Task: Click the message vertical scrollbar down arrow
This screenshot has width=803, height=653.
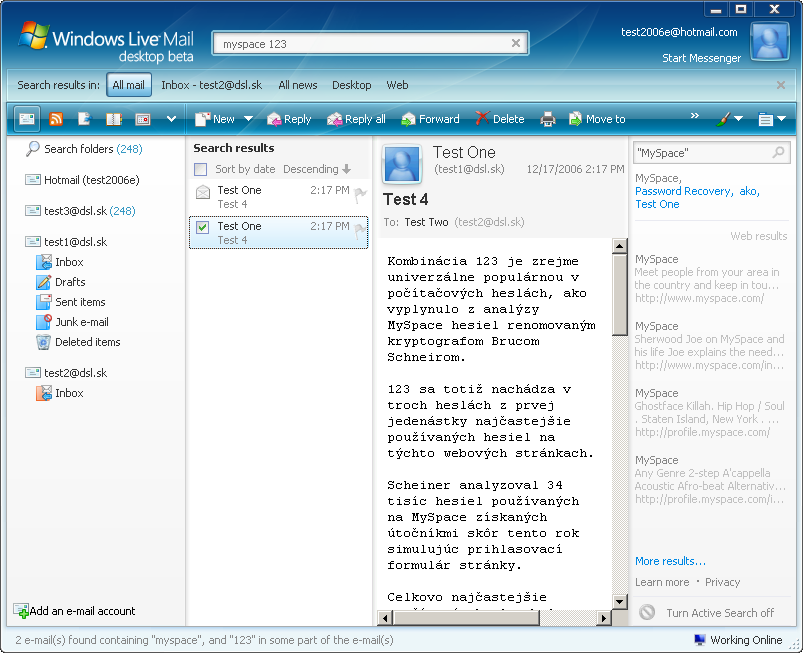Action: (619, 601)
